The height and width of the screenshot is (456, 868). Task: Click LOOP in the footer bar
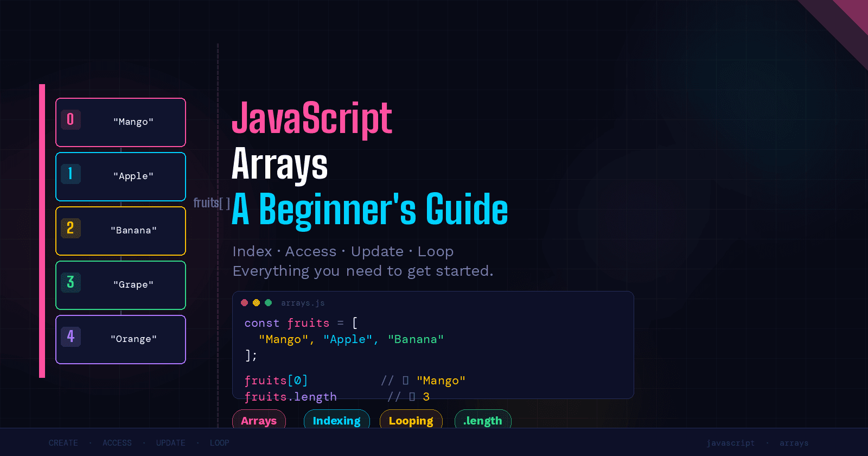[220, 443]
